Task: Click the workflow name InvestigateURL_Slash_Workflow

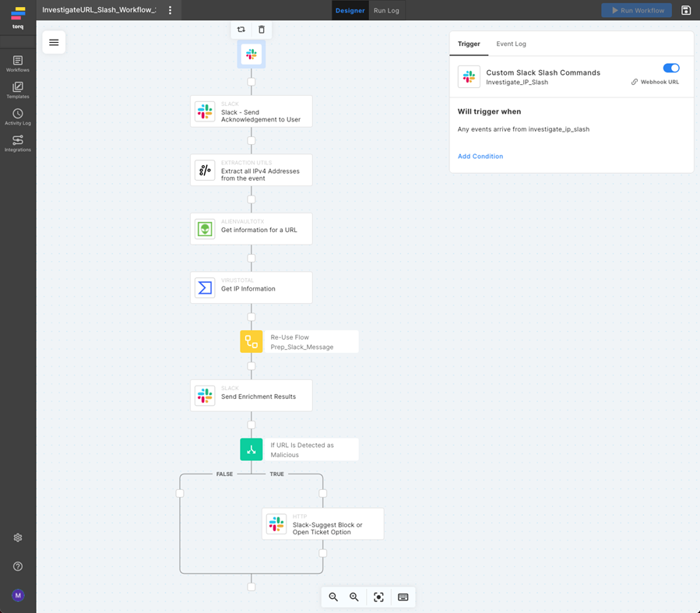Action: (x=99, y=10)
